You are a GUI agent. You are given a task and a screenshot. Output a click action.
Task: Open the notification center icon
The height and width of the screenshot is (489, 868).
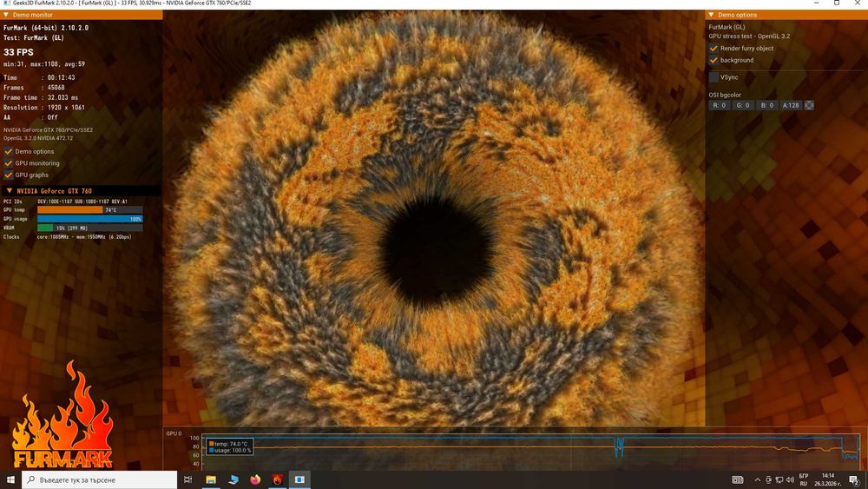pyautogui.click(x=854, y=479)
